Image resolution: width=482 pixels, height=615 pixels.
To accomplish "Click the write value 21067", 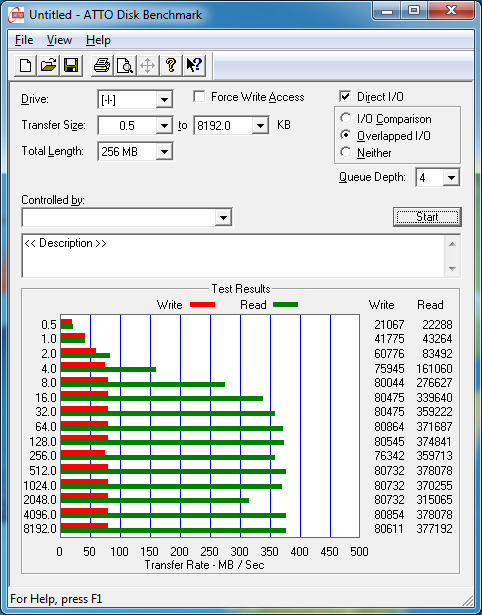I will (389, 325).
